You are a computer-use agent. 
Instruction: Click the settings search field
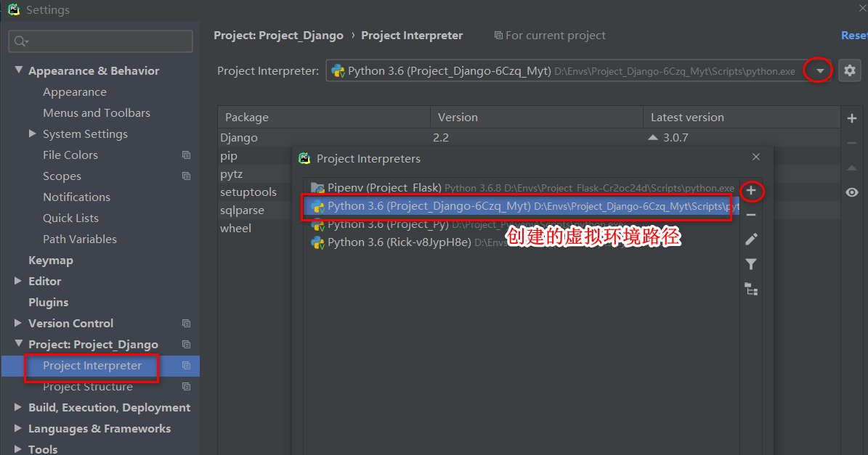[101, 41]
